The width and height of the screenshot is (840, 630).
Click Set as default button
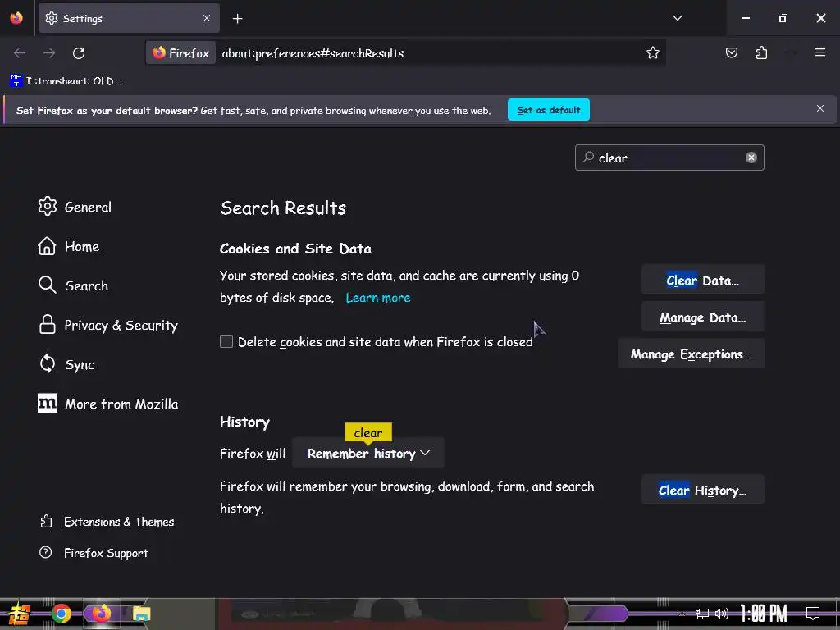(x=549, y=110)
